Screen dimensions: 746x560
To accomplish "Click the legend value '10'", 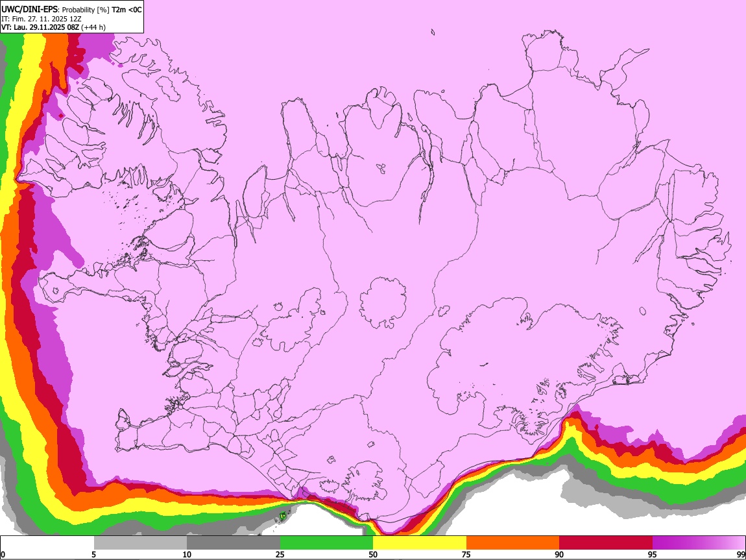I will pyautogui.click(x=187, y=555).
